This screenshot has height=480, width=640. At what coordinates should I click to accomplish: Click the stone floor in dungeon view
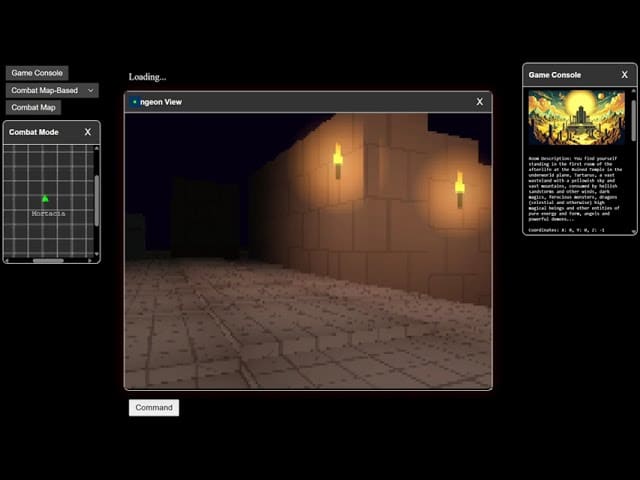tap(300, 330)
